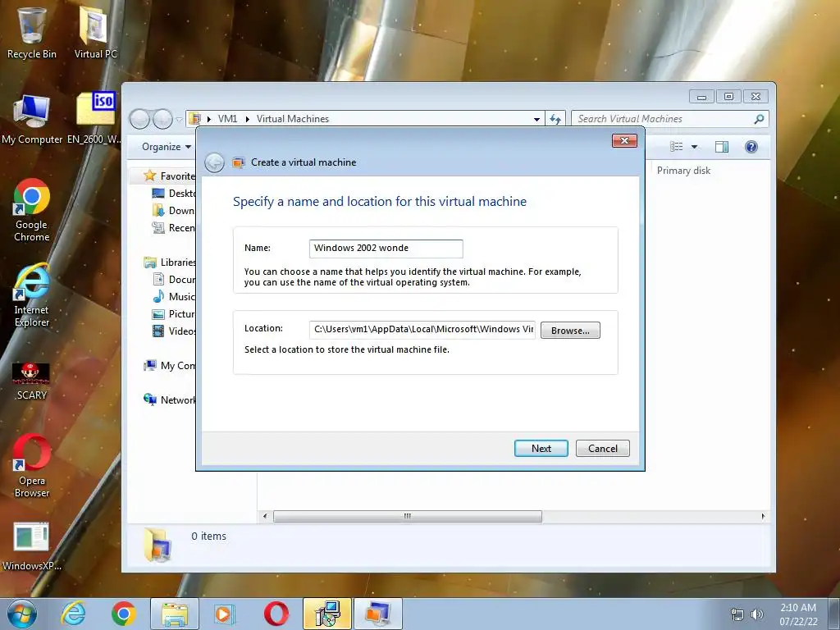
Task: Minimize the Virtual Machines Explorer window
Action: click(701, 97)
